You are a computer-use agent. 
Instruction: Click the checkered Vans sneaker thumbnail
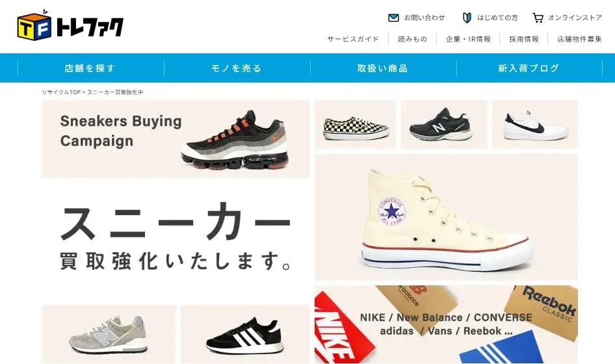click(x=355, y=124)
